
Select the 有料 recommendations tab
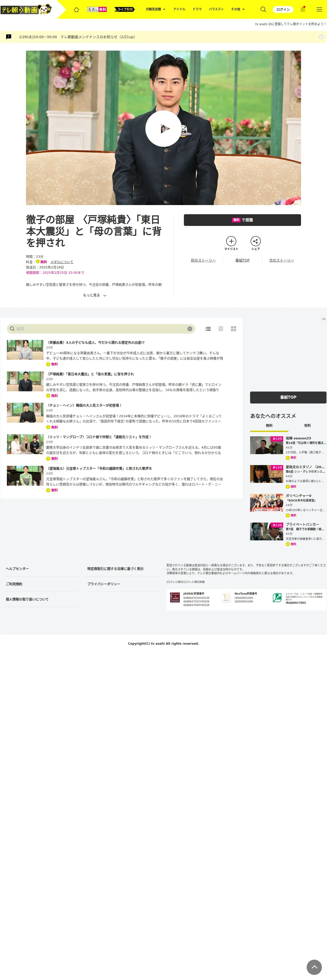pos(307,426)
